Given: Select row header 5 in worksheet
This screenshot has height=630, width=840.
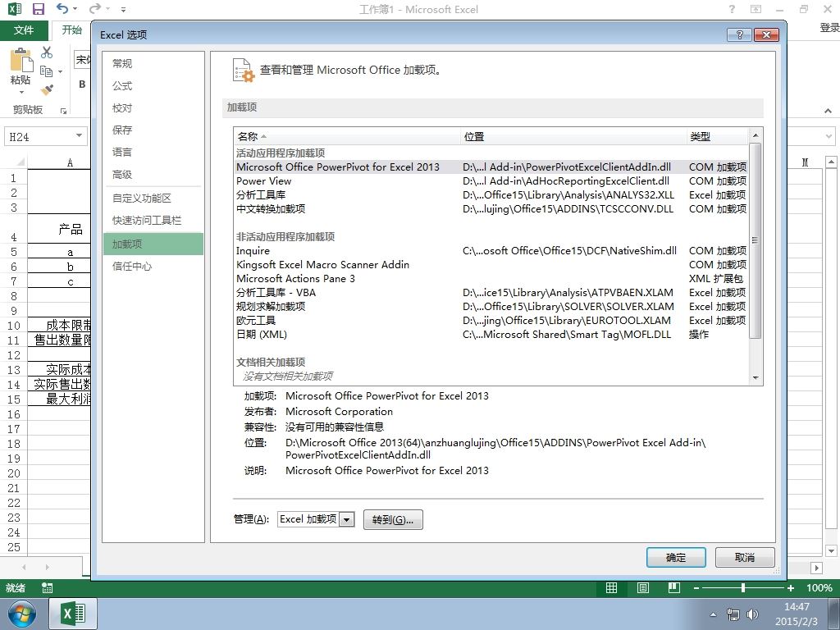Looking at the screenshot, I should click(14, 253).
